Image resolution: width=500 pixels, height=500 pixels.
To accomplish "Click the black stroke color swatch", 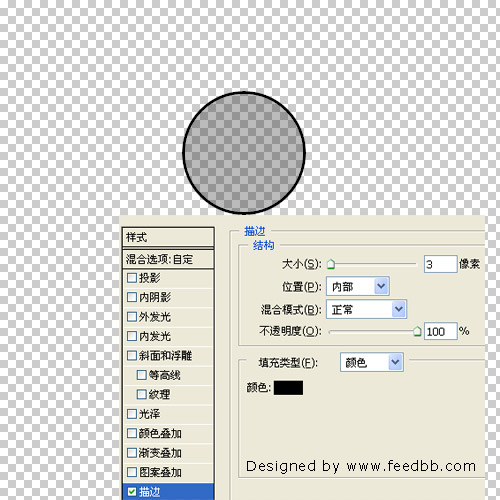I will click(288, 388).
